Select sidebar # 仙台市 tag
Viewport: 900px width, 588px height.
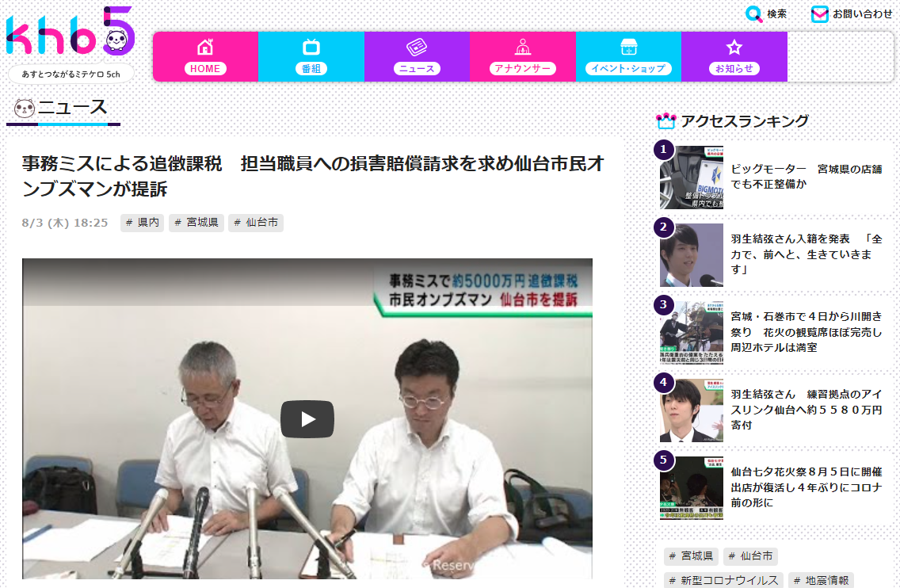751,556
